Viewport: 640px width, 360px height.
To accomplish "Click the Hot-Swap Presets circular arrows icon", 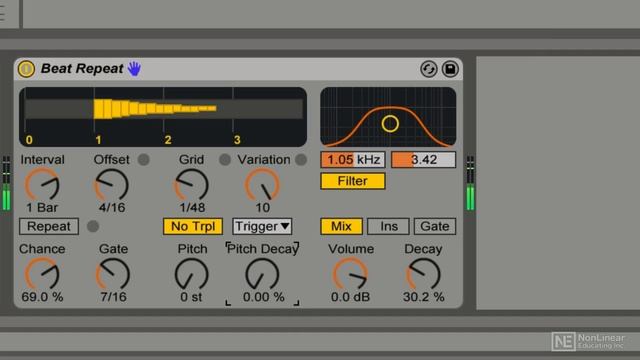I will click(429, 69).
